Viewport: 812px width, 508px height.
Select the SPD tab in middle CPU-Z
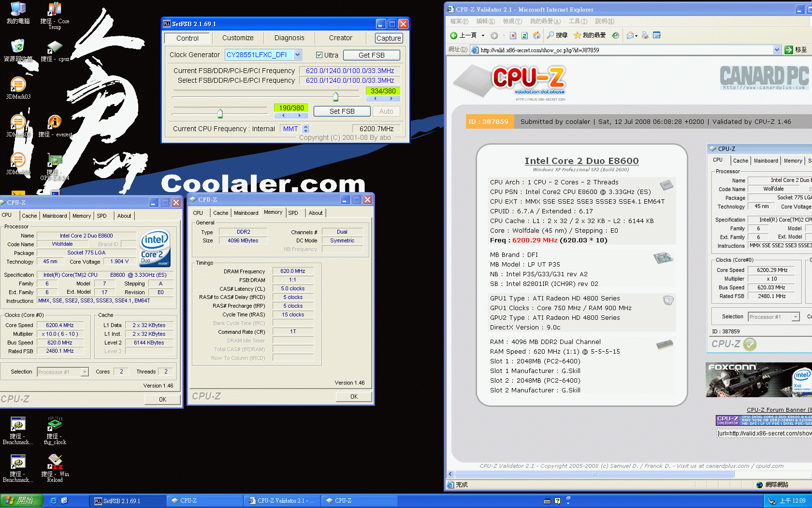(x=293, y=213)
